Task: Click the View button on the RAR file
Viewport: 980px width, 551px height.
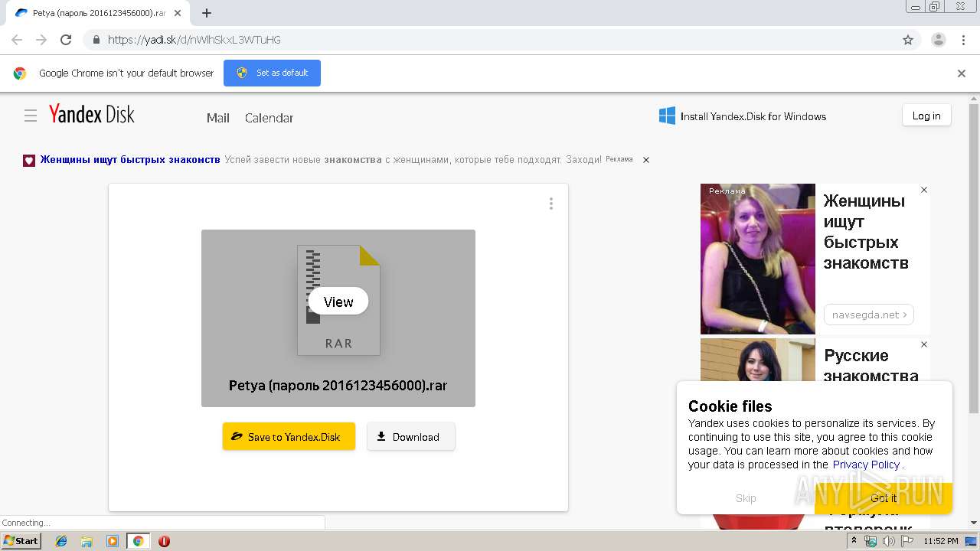Action: 338,302
